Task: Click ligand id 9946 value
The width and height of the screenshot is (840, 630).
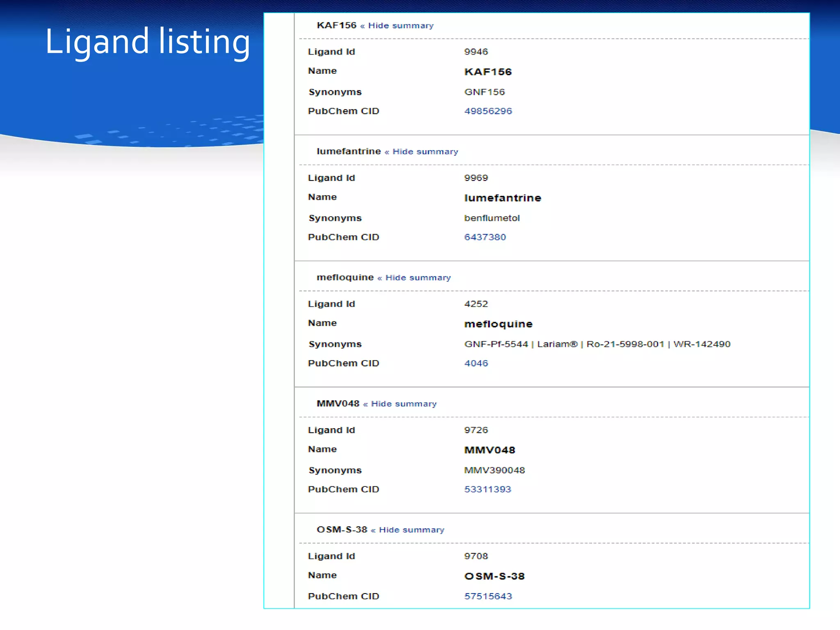Action: (476, 52)
